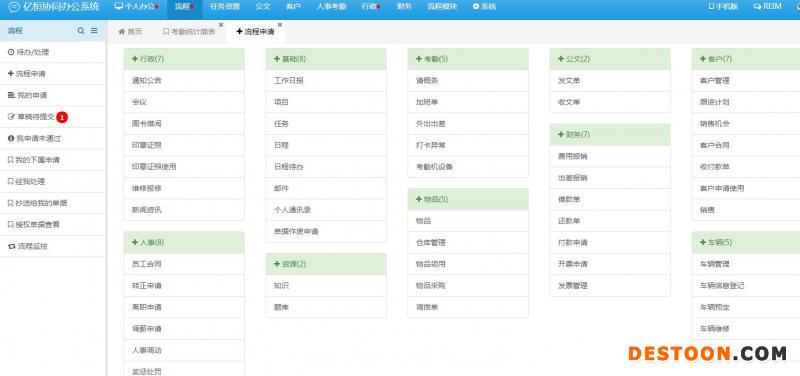Click 客户合同 under 客户

tap(746, 145)
